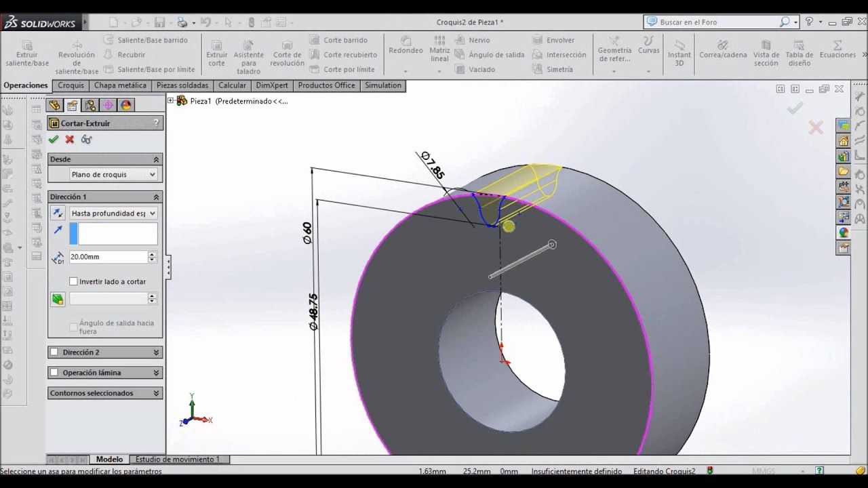Switch to the Operaciones tab
Screen dimensions: 868x488
tap(26, 85)
